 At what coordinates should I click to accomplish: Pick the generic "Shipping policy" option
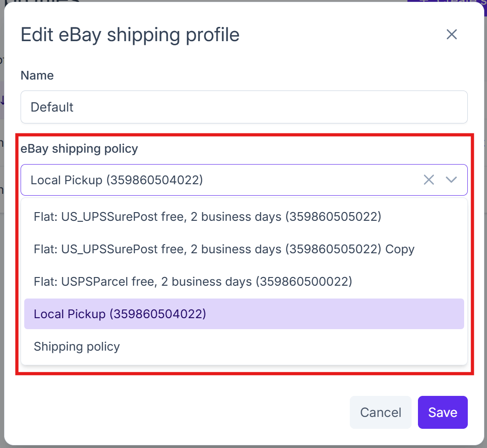[76, 347]
